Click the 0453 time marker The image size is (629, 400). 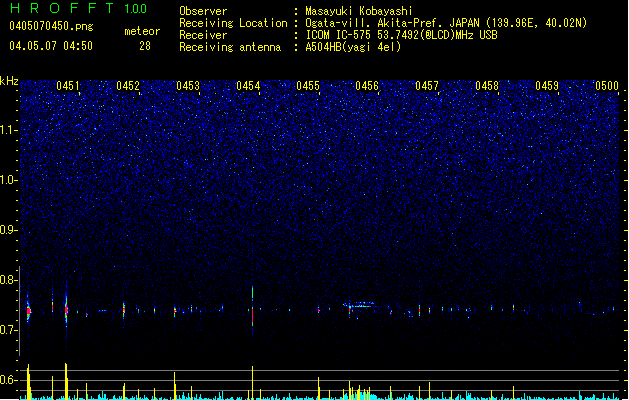[x=188, y=86]
